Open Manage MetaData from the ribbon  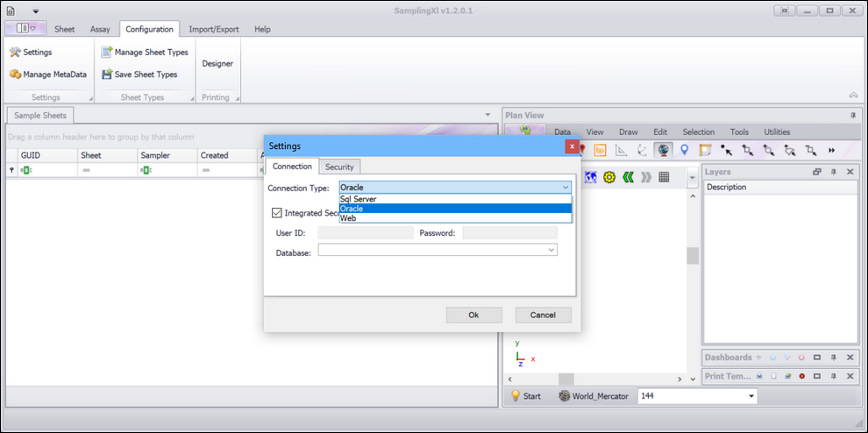(x=48, y=75)
